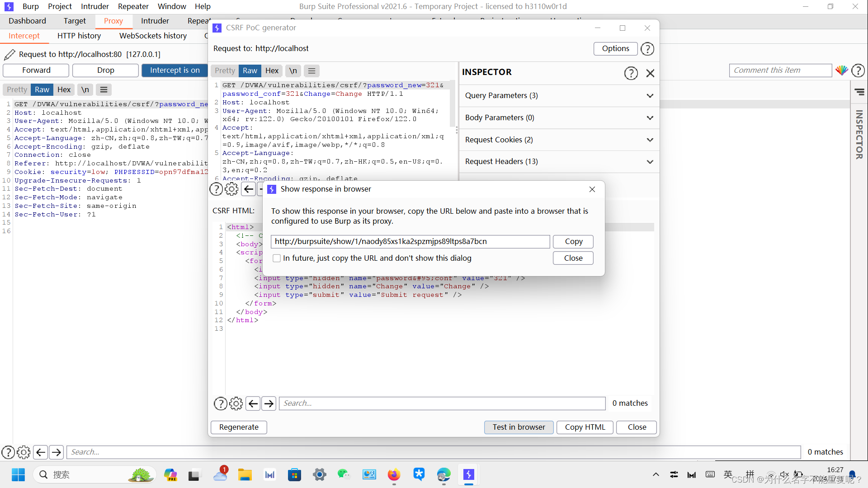The width and height of the screenshot is (868, 488).
Task: Expand Request Cookies (2) section
Action: pos(650,140)
